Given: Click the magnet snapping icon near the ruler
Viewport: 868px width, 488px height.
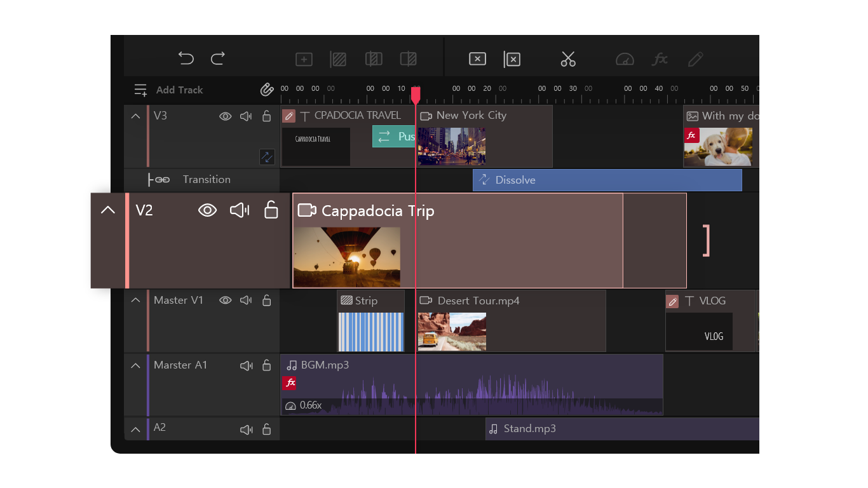Looking at the screenshot, I should pos(267,90).
